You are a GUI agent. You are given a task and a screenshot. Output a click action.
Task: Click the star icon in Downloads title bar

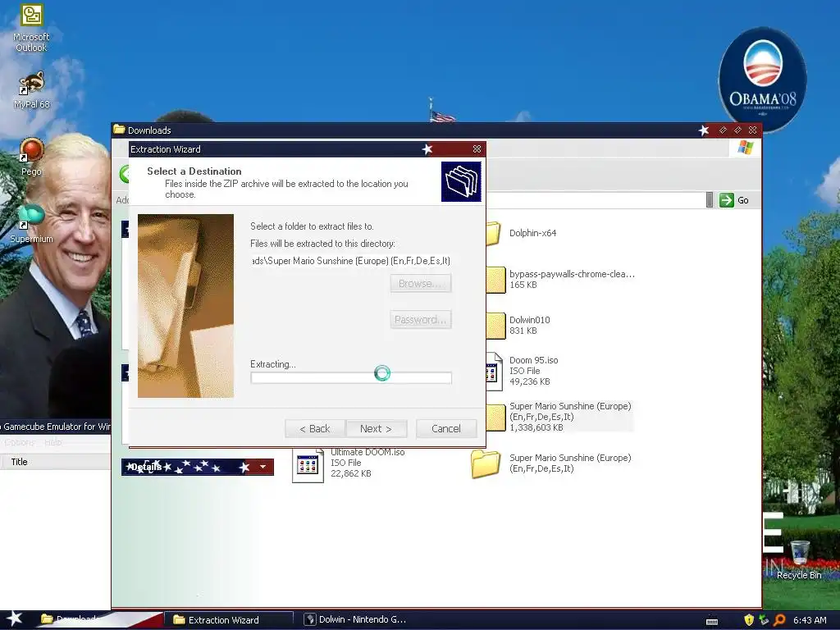pos(704,130)
